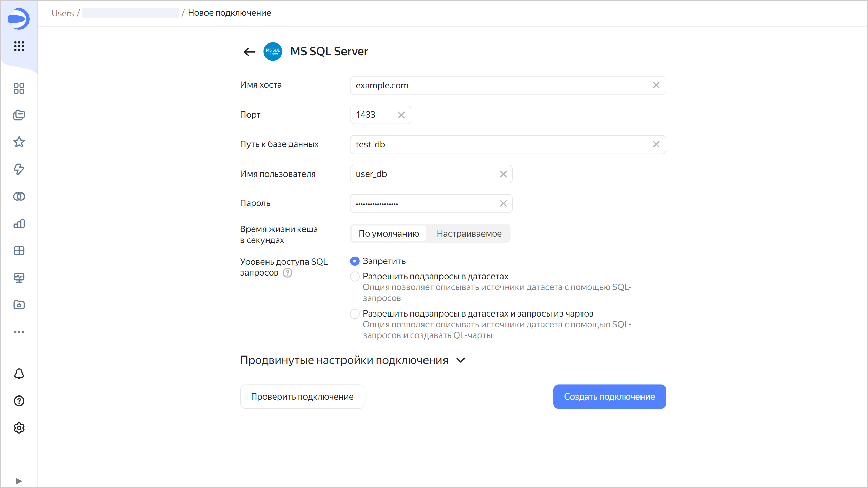Select subqueries in datasets and chart queries option
This screenshot has height=488, width=868.
(x=355, y=314)
